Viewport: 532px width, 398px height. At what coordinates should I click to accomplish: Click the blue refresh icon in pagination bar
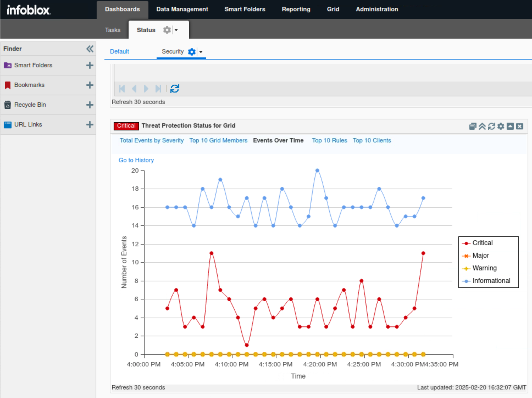click(175, 89)
